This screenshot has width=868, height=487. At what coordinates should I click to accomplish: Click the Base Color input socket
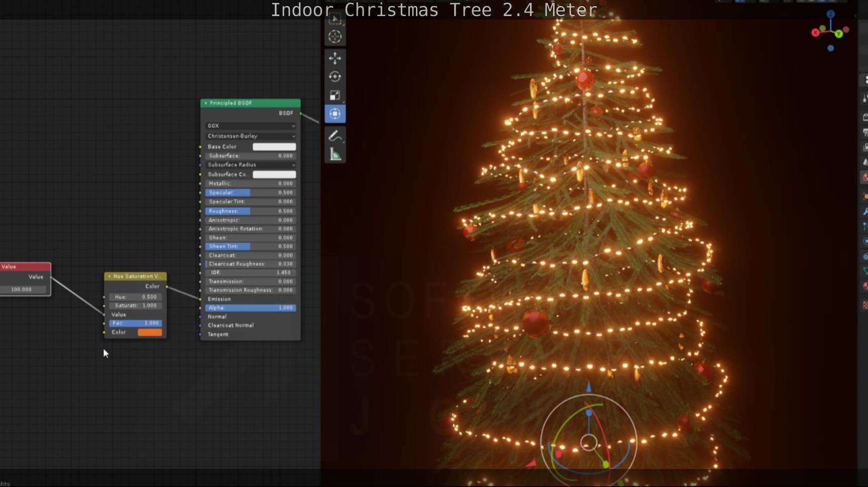tap(200, 147)
